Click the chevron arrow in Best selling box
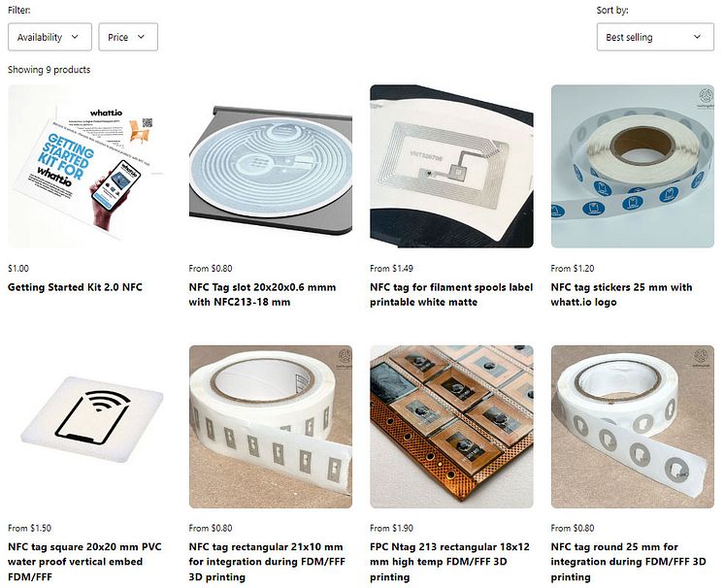Screen dimensions: 724x588 697,37
